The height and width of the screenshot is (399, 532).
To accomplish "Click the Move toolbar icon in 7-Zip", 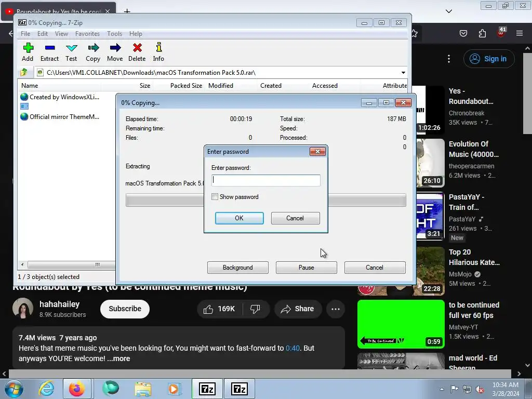I will point(115,52).
